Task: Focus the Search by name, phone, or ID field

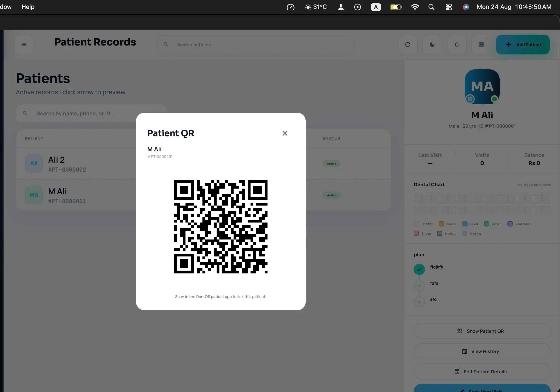Action: click(x=91, y=113)
